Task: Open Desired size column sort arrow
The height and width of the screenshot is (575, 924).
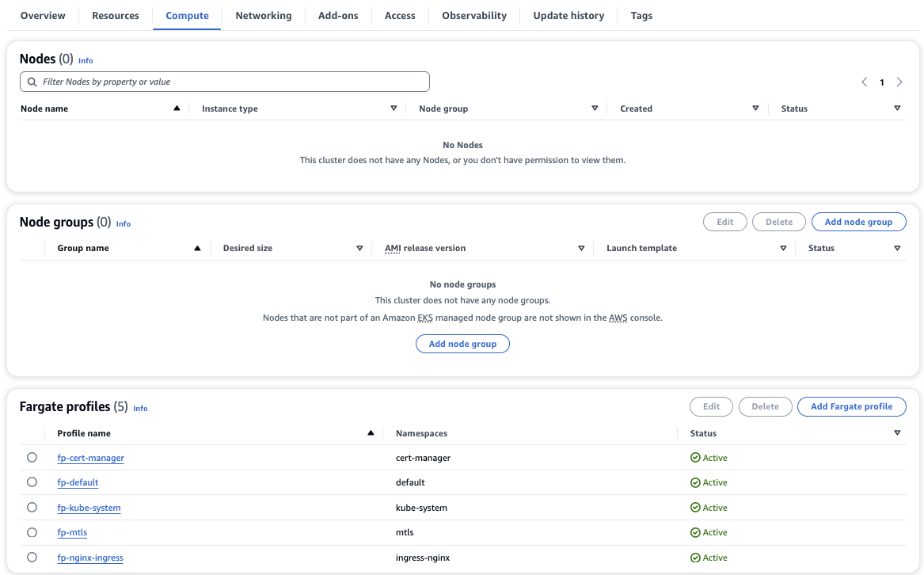Action: [359, 248]
